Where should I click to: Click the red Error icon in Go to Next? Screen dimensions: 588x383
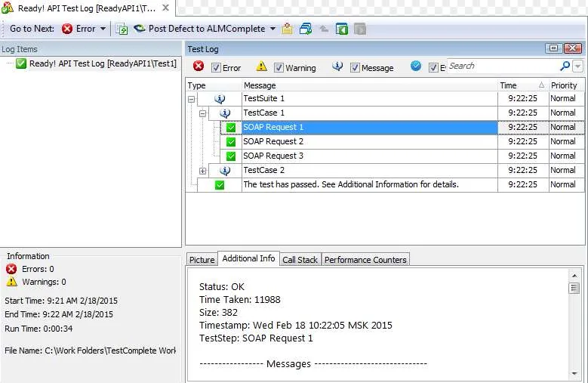pyautogui.click(x=67, y=29)
